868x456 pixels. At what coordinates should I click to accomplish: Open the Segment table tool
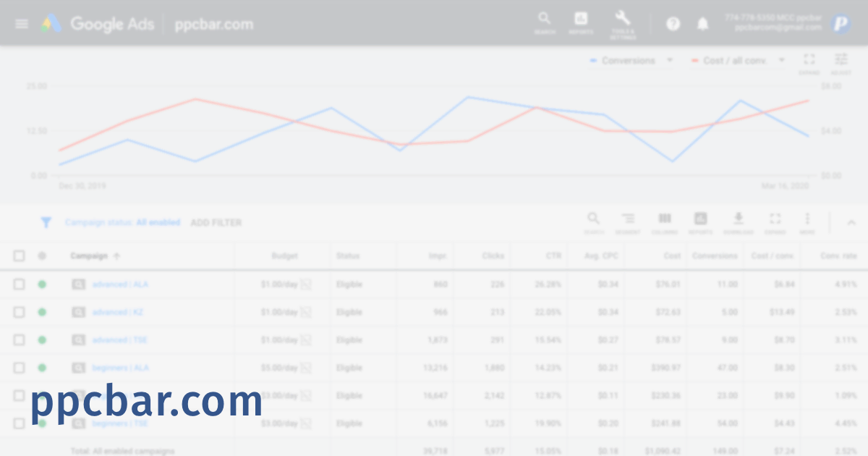[628, 223]
